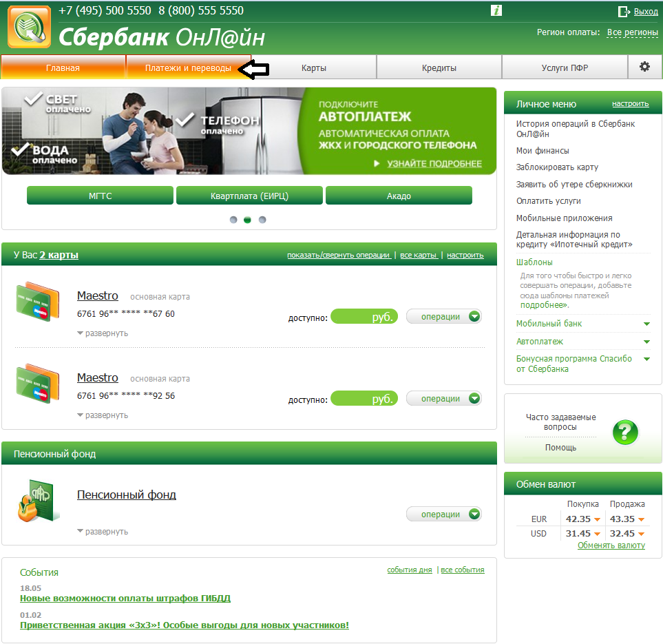This screenshot has height=644, width=663.
Task: Open news about оплаты штрафов ГИБДД
Action: pyautogui.click(x=125, y=599)
